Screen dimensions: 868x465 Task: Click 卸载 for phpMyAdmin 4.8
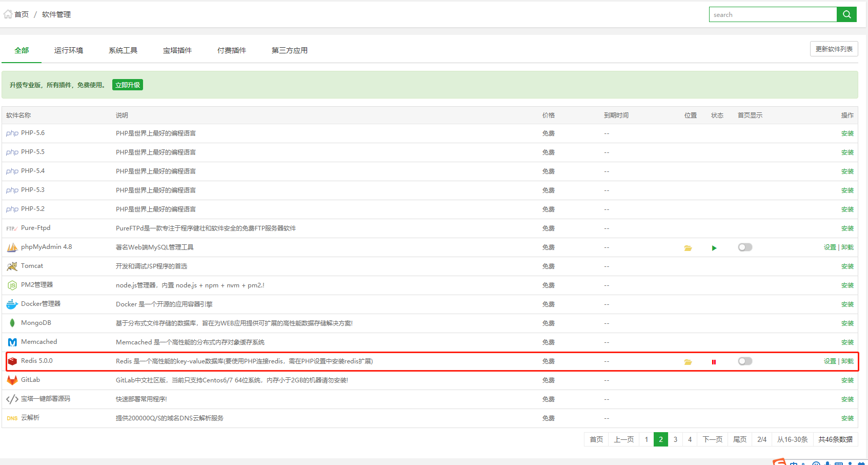pos(847,247)
